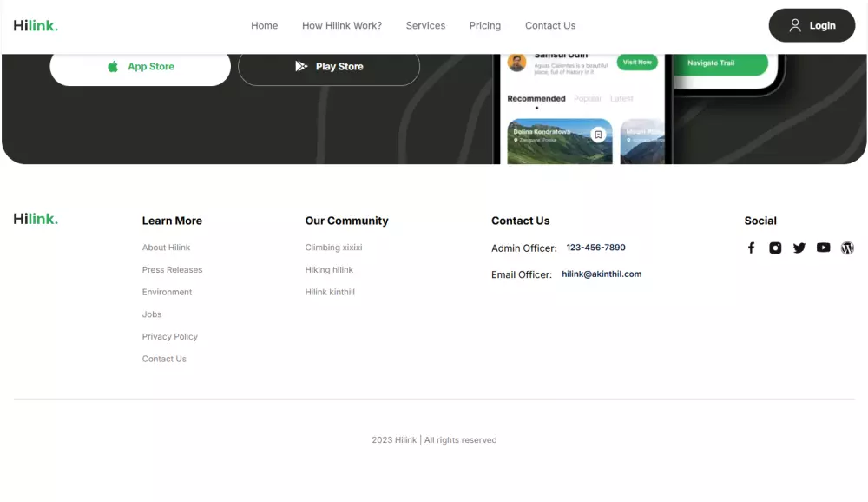Click the Hilink logo in header
The width and height of the screenshot is (868, 502).
click(x=36, y=25)
